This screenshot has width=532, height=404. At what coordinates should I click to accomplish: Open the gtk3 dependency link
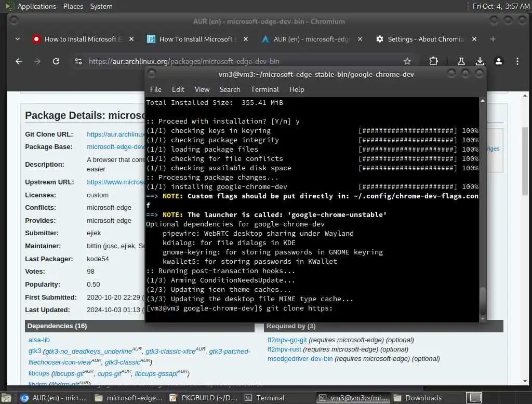35,351
